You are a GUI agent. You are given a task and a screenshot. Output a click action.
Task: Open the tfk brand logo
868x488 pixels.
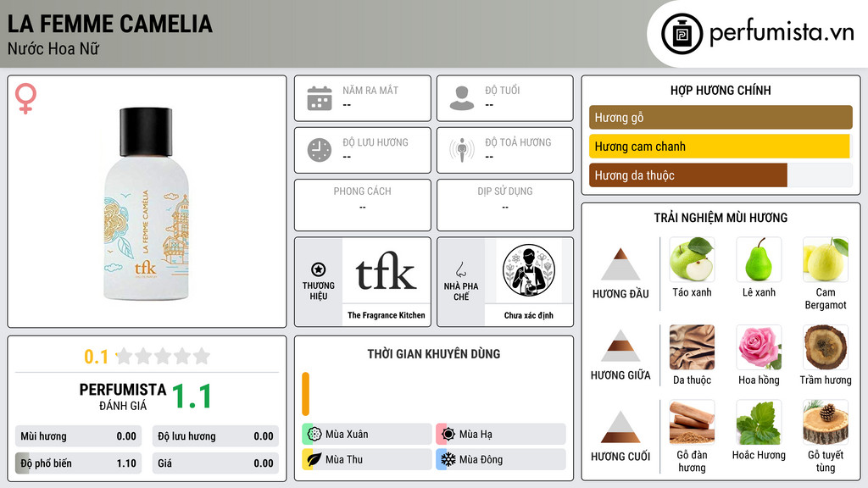point(386,271)
